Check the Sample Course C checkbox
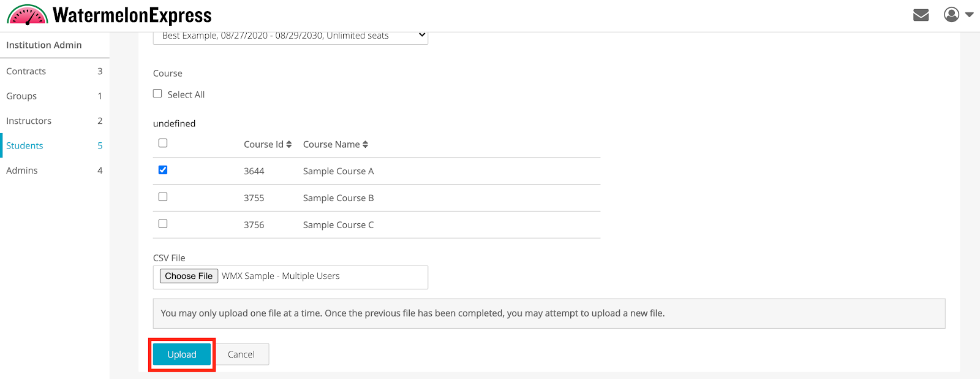 163,224
